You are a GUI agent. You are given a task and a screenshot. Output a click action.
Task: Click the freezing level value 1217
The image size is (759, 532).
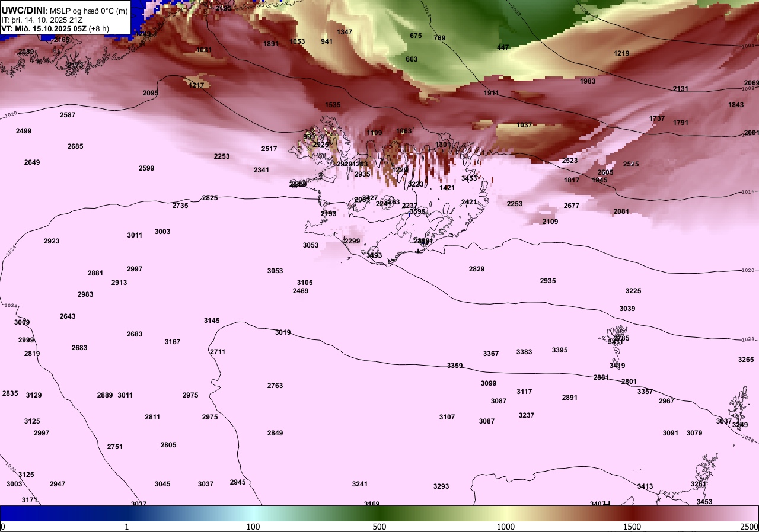[x=196, y=85]
